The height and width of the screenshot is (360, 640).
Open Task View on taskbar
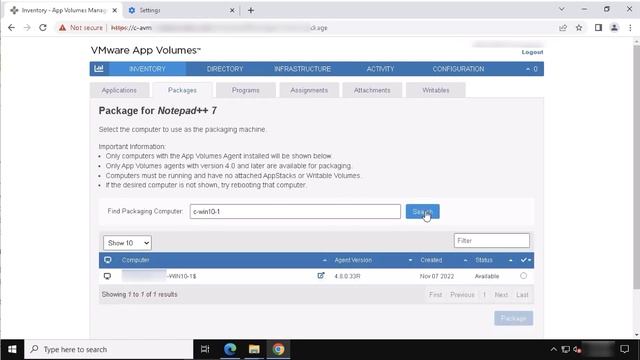[x=205, y=349]
